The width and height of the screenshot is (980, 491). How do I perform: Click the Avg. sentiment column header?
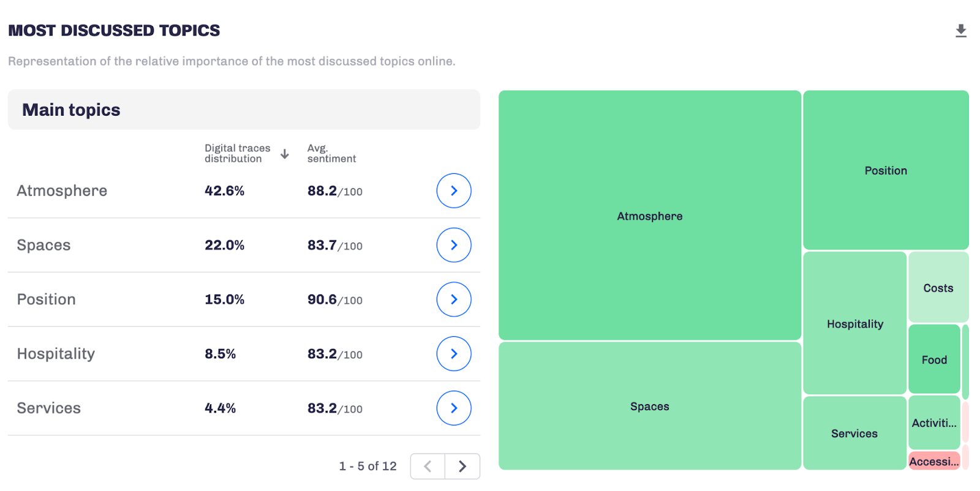pos(331,154)
